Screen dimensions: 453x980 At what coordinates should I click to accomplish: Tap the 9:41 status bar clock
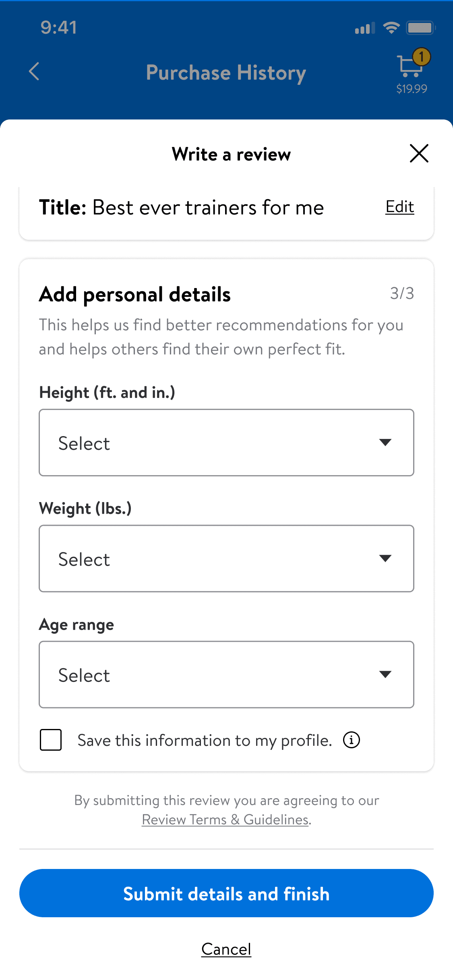tap(59, 27)
